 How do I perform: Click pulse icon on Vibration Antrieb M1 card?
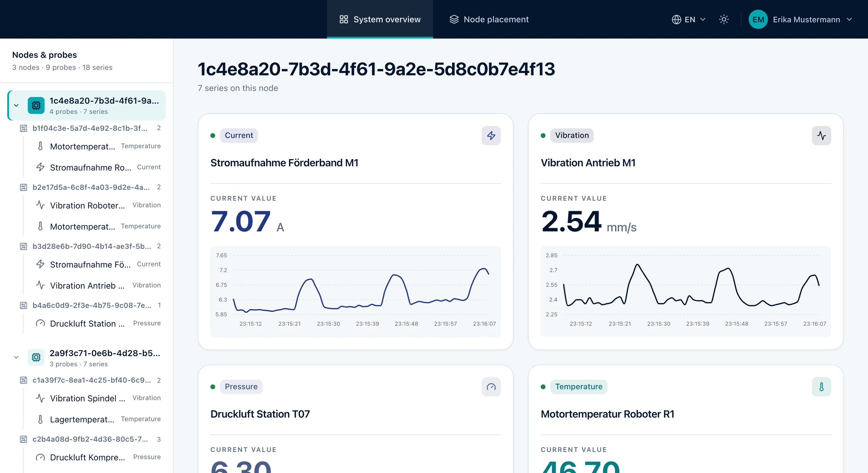tap(821, 136)
